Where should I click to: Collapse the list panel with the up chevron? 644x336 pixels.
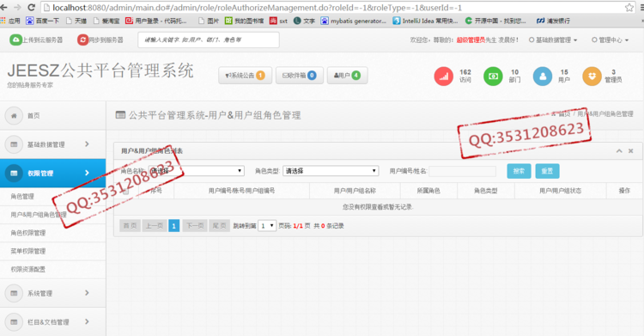click(x=619, y=151)
